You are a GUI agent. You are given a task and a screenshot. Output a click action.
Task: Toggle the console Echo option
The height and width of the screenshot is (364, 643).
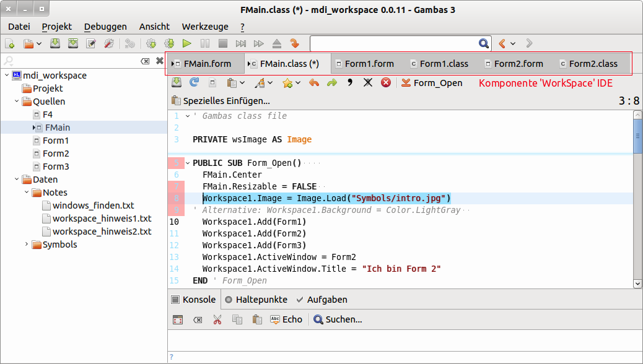pyautogui.click(x=286, y=319)
